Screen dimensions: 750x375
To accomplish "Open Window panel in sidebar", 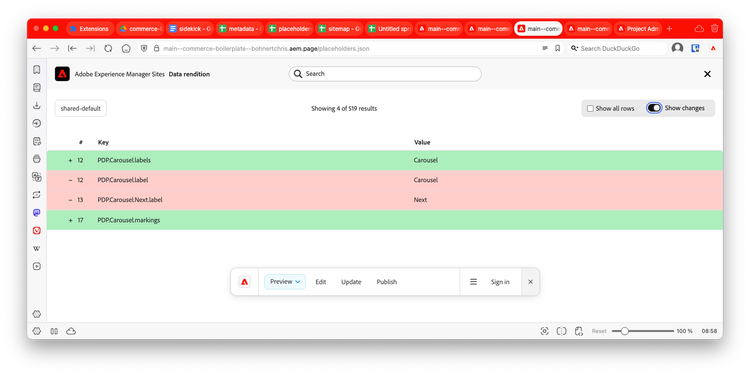I will coord(37,159).
